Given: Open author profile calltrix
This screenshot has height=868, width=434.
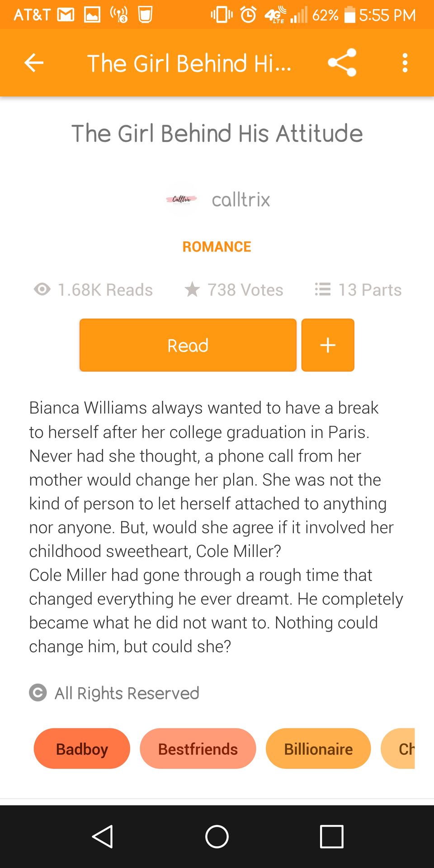Looking at the screenshot, I should 241,199.
